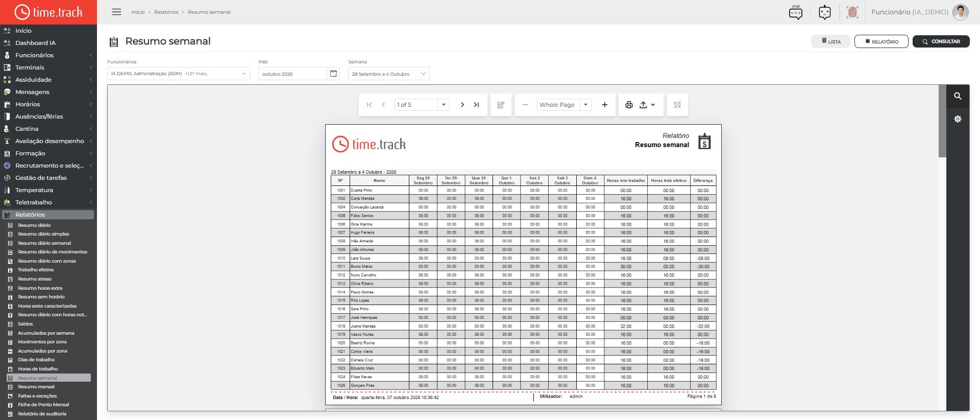980x420 pixels.
Task: Open the Semana dropdown
Action: (389, 74)
